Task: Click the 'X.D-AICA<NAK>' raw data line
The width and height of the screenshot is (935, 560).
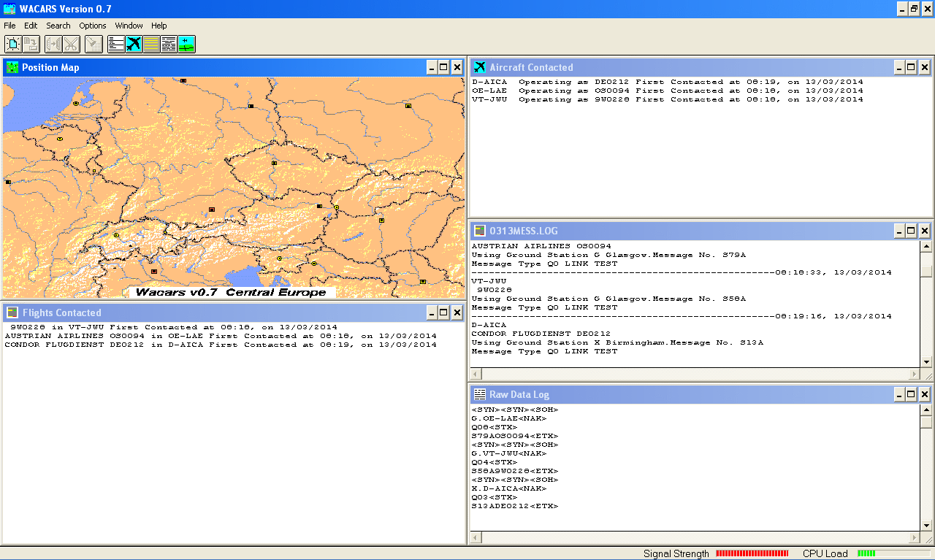Action: 509,488
